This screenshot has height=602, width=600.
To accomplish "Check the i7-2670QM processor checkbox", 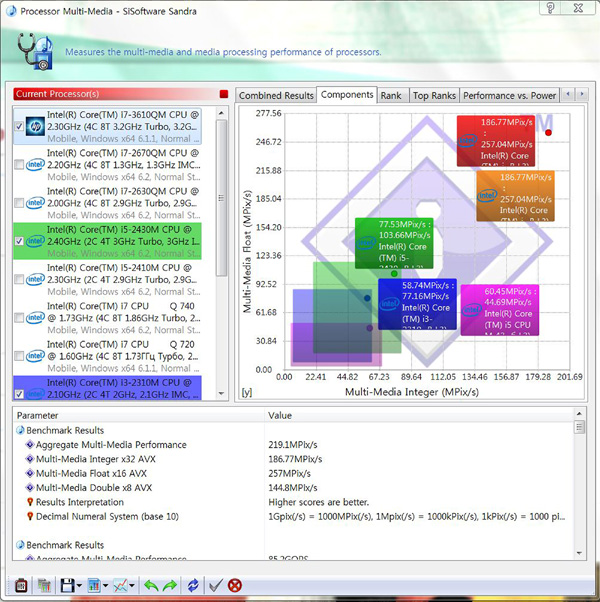I will tap(19, 165).
